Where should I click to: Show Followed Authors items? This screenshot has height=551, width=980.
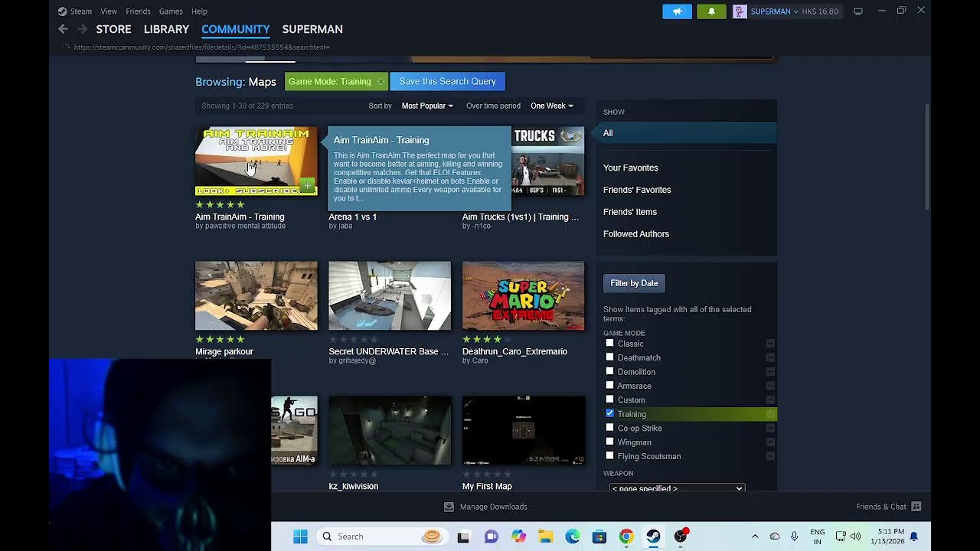coord(636,234)
